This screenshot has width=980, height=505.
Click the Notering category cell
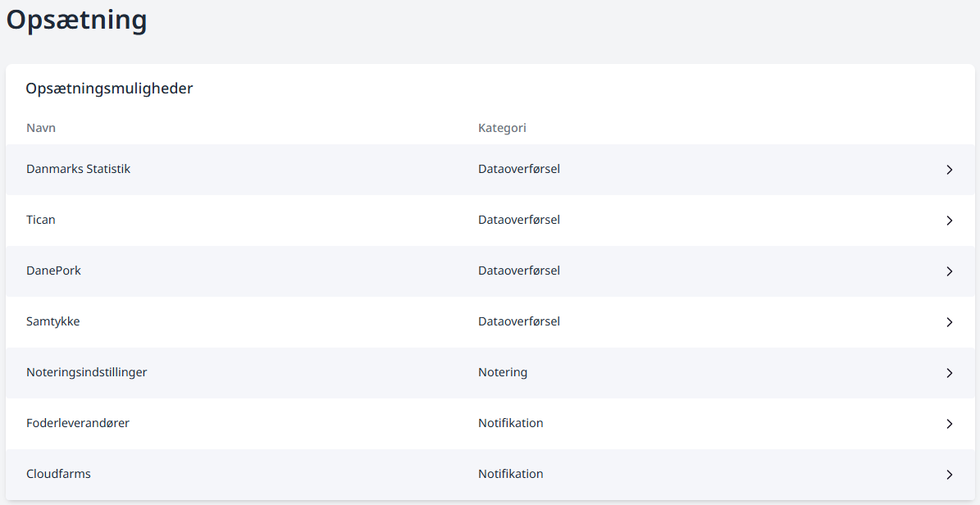[x=502, y=372]
